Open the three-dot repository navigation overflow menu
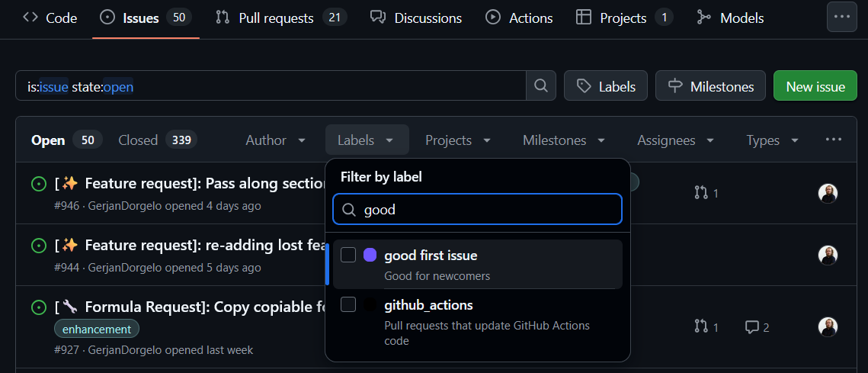The width and height of the screenshot is (868, 373). click(x=841, y=18)
